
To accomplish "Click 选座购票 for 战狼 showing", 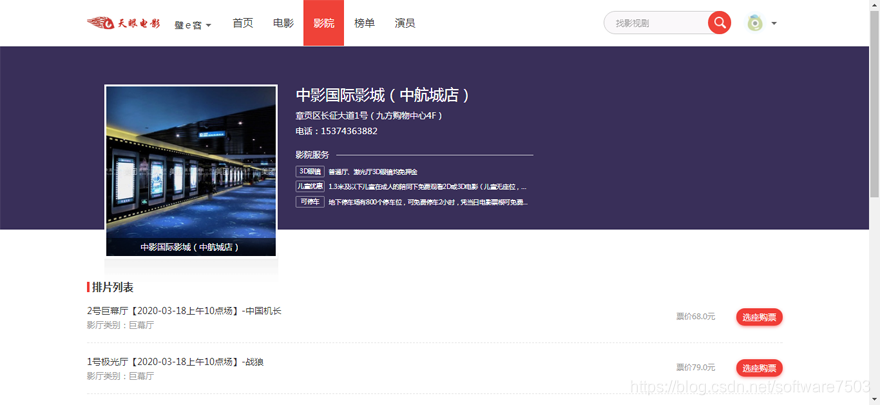I will click(x=759, y=368).
